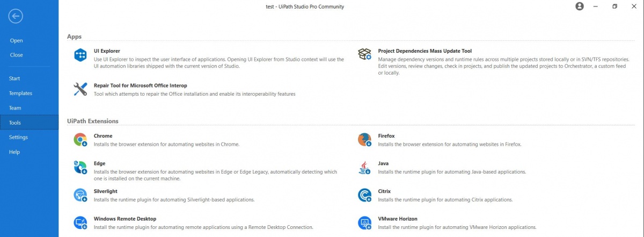644x237 pixels.
Task: Select the VMware Horizon icon
Action: pyautogui.click(x=365, y=222)
